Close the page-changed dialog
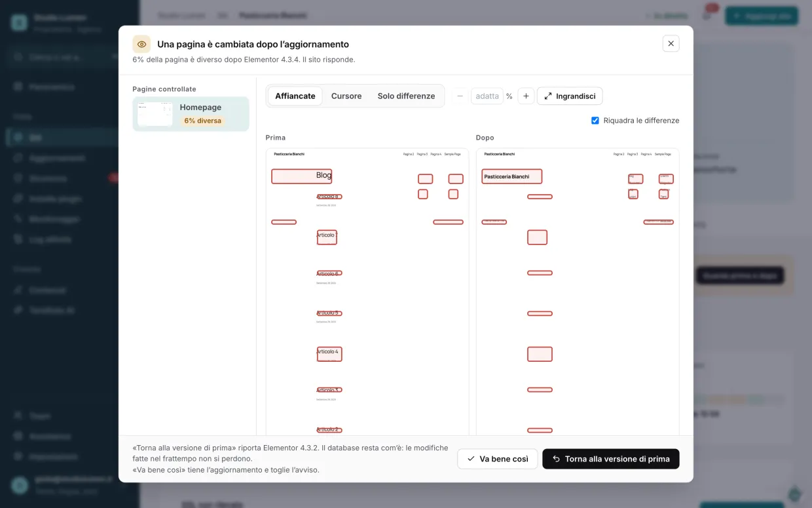The width and height of the screenshot is (812, 508). click(671, 43)
